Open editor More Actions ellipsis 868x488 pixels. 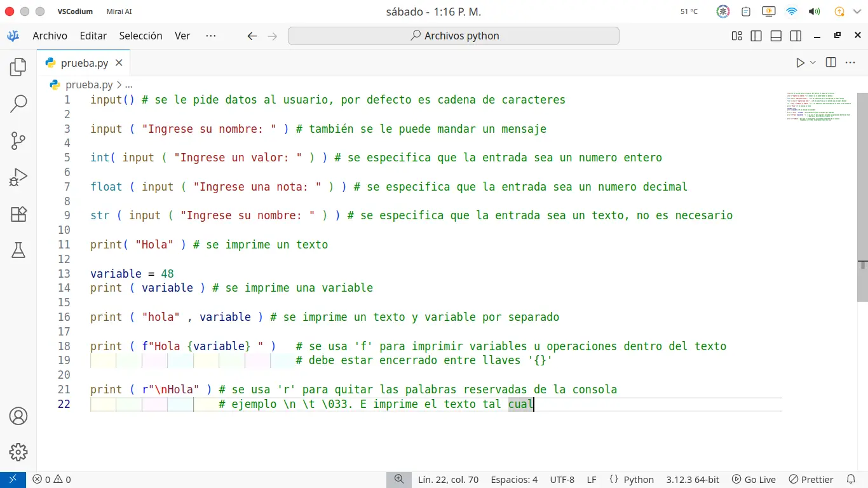850,62
